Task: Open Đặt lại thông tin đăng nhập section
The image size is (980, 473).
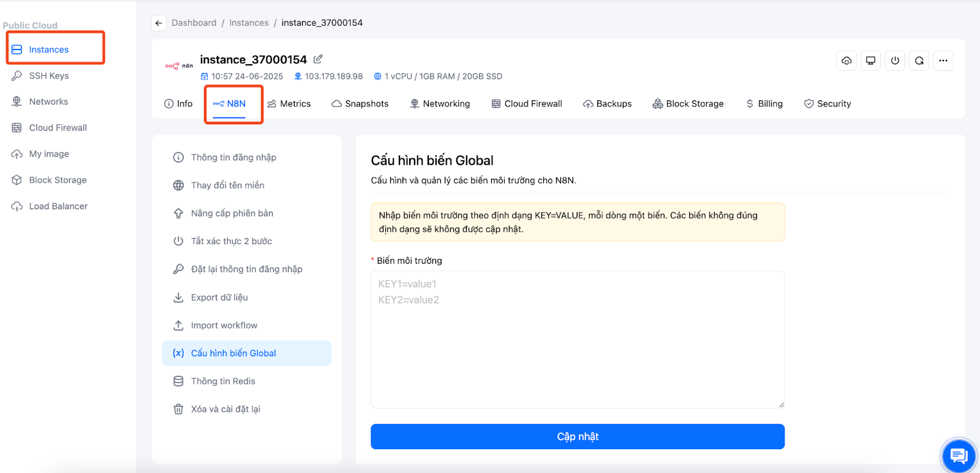Action: point(246,269)
